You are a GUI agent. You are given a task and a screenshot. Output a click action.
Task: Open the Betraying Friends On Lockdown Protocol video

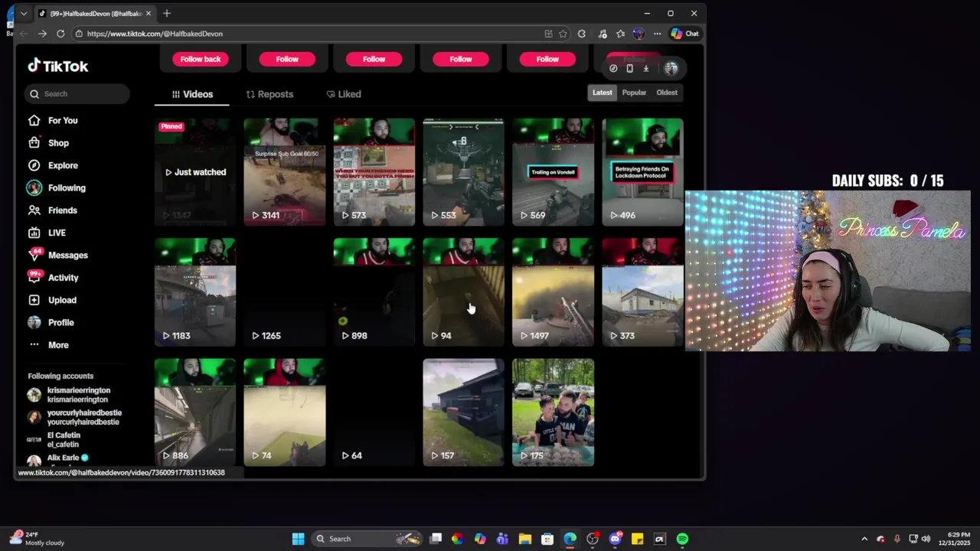[x=643, y=172]
